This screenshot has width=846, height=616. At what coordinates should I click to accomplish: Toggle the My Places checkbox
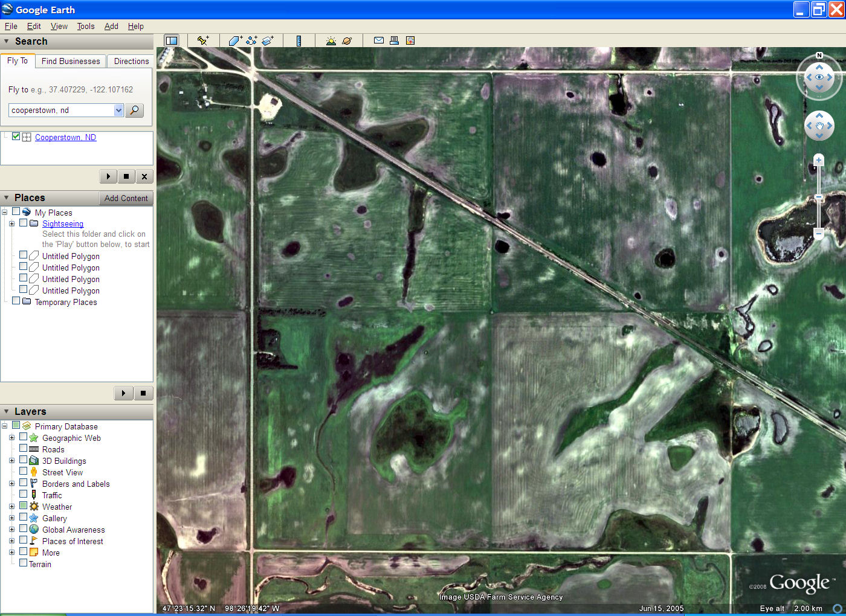pos(16,211)
